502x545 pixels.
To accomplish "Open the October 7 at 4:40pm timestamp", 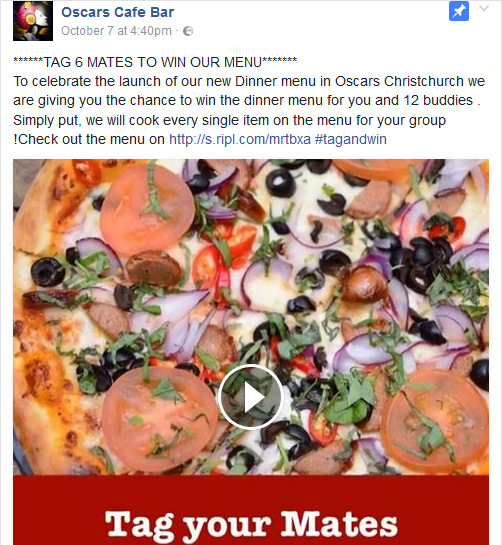I will coord(116,31).
